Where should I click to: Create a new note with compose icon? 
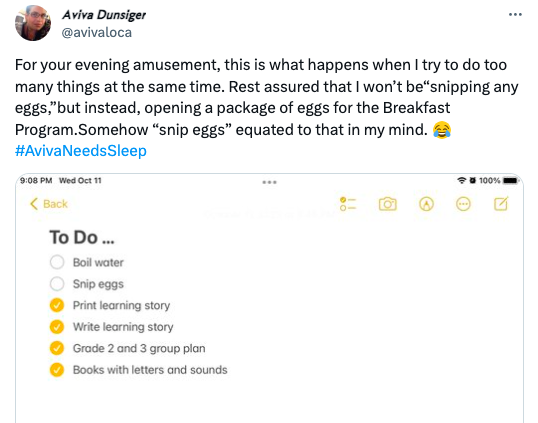pyautogui.click(x=501, y=204)
